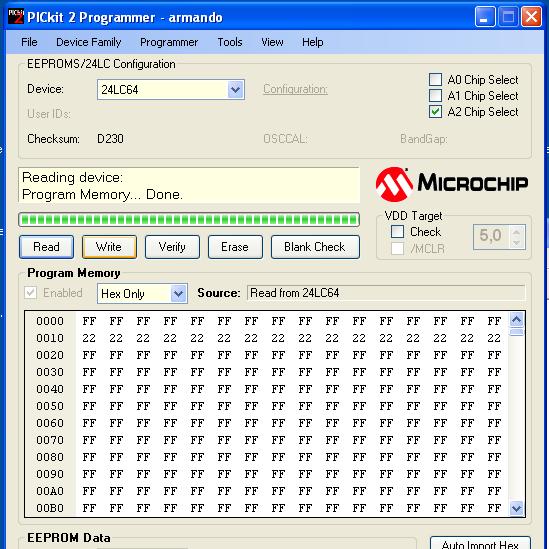This screenshot has width=549, height=549.
Task: Select address row 0000
Action: [x=50, y=321]
